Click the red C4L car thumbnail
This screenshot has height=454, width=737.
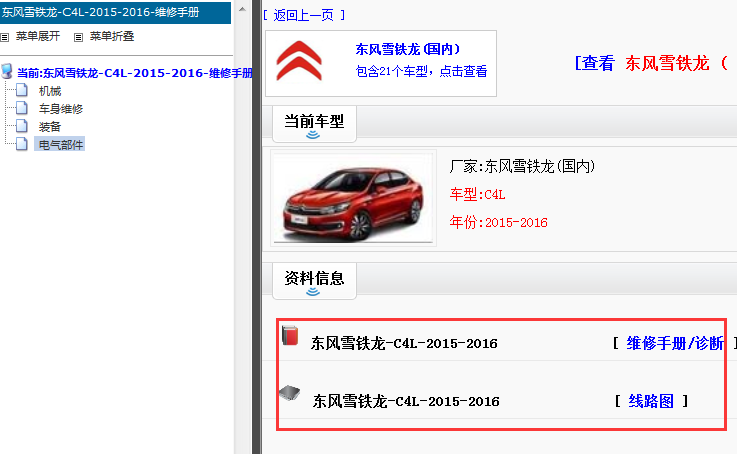pyautogui.click(x=353, y=198)
